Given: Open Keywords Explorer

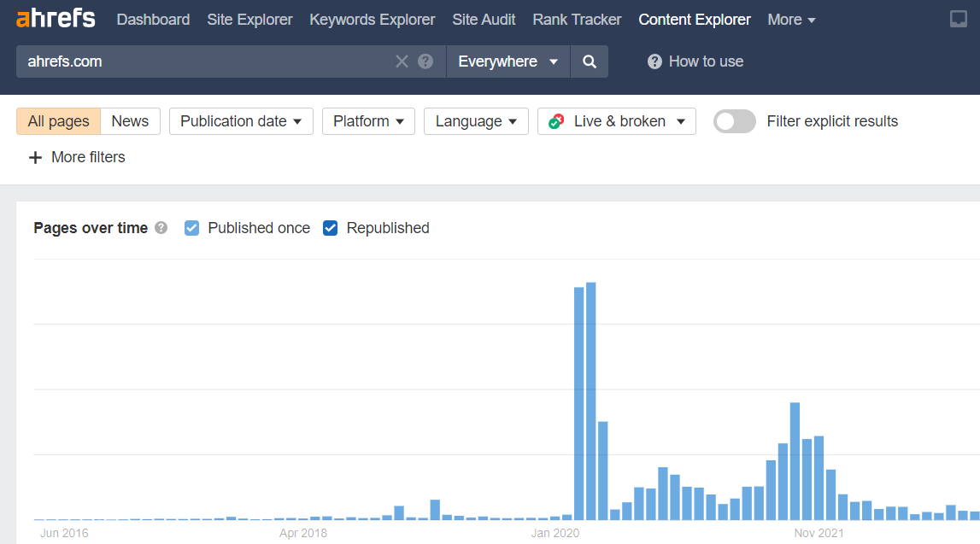Looking at the screenshot, I should coord(373,20).
